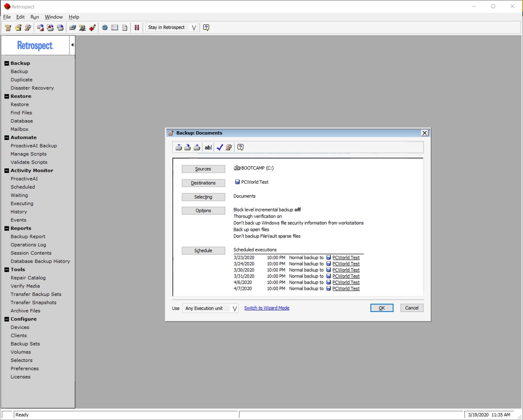Viewport: 523px width, 420px height.
Task: Open the 'Stay in Retrospect' dropdown
Action: tap(171, 27)
